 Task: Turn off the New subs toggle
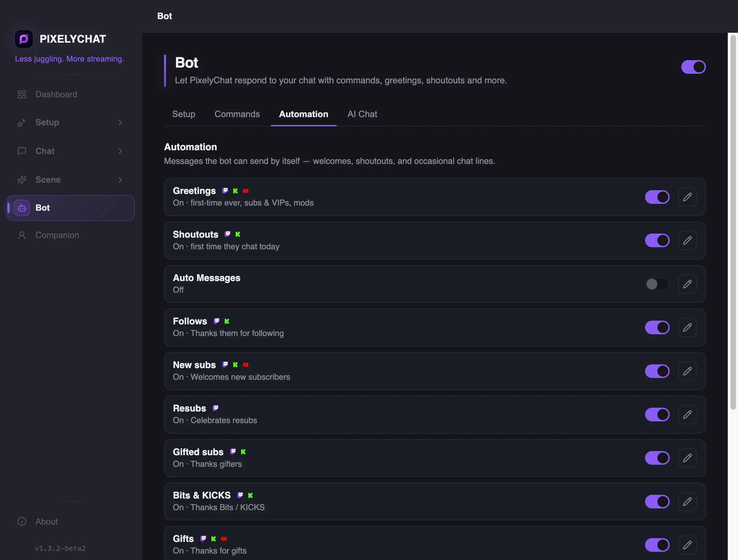pos(657,371)
